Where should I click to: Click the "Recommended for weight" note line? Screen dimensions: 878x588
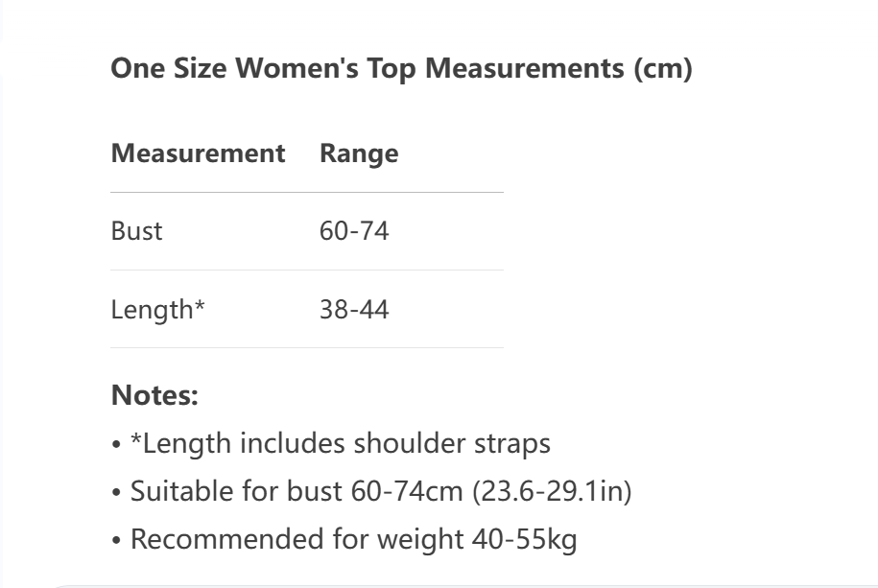click(353, 539)
